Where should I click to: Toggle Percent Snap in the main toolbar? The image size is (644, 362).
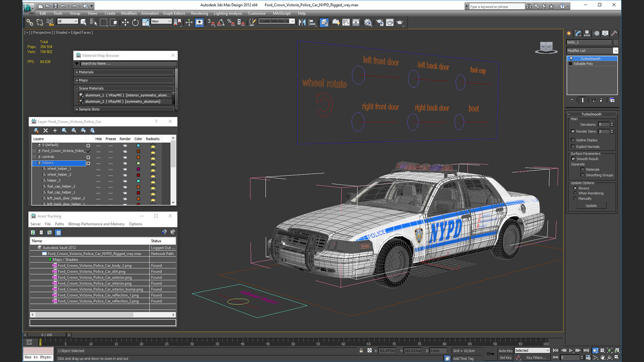click(x=231, y=22)
